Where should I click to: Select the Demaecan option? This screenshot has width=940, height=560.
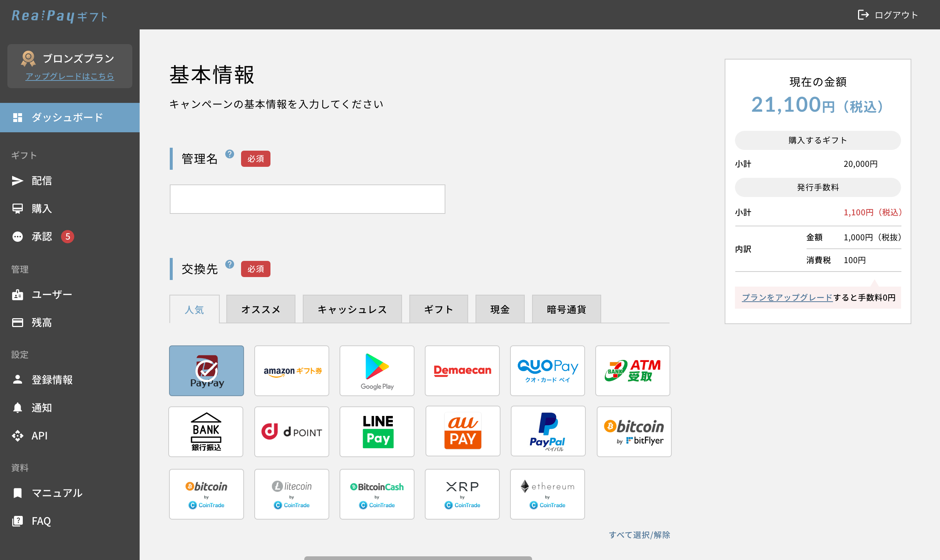coord(462,370)
